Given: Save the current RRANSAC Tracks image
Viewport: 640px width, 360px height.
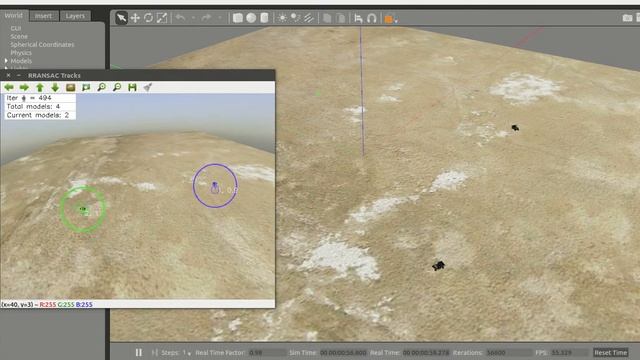Looking at the screenshot, I should 132,87.
